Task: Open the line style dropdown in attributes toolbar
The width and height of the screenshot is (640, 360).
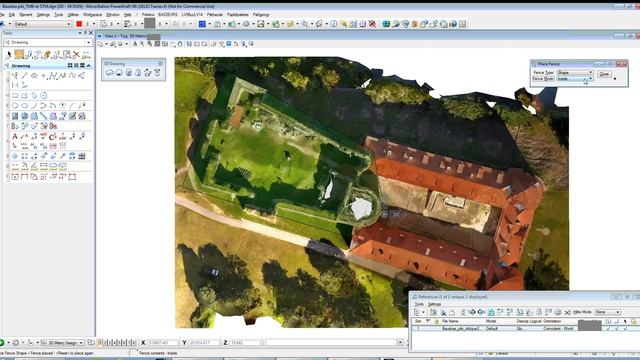Action: tap(118, 24)
